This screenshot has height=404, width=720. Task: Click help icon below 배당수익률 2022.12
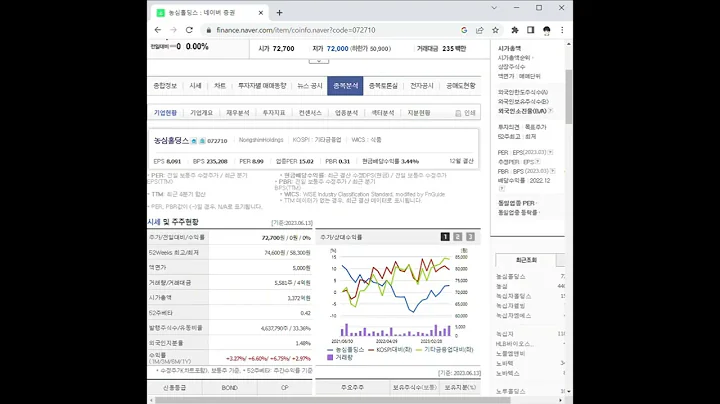point(501,188)
